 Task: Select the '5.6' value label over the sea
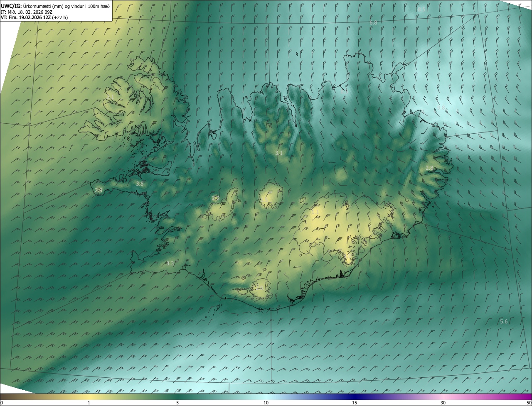(504, 321)
